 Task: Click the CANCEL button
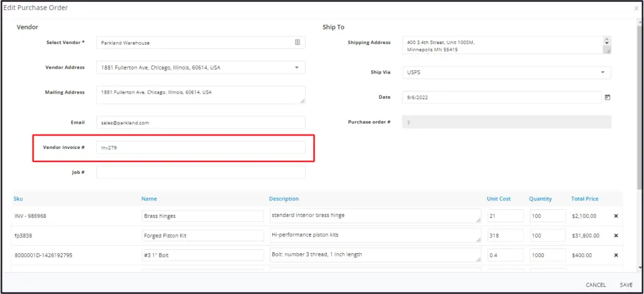point(596,285)
